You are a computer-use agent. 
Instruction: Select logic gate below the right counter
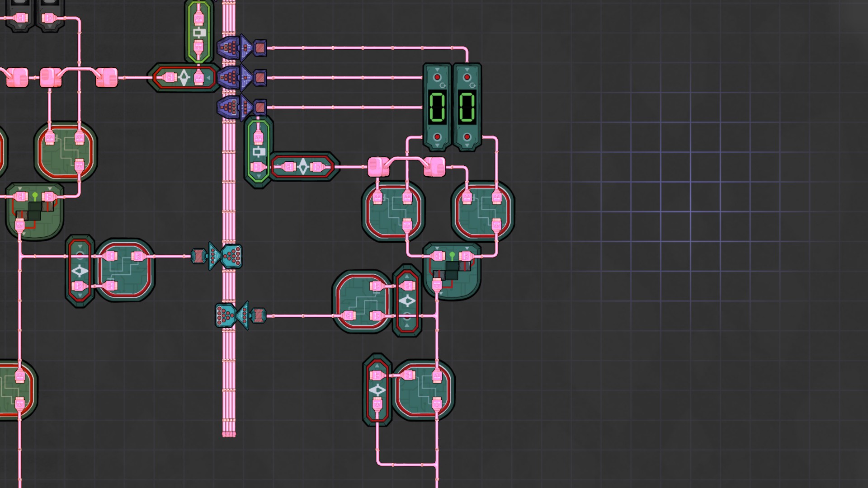482,211
